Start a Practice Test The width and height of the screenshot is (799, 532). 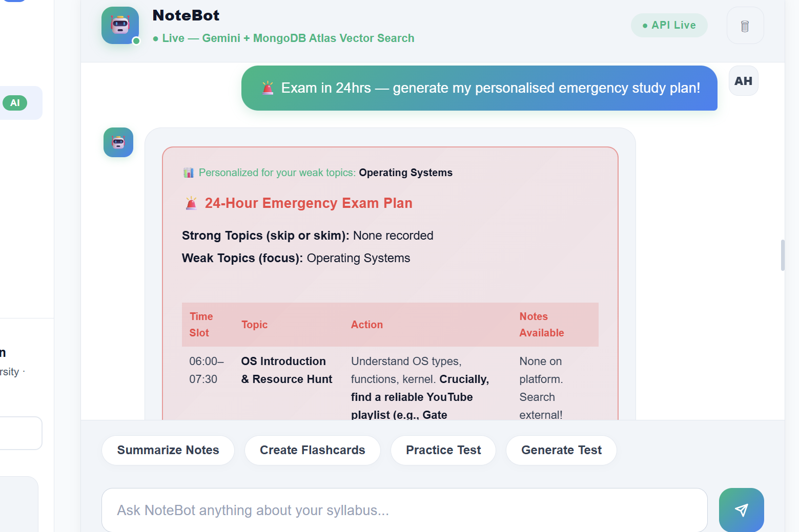point(443,450)
